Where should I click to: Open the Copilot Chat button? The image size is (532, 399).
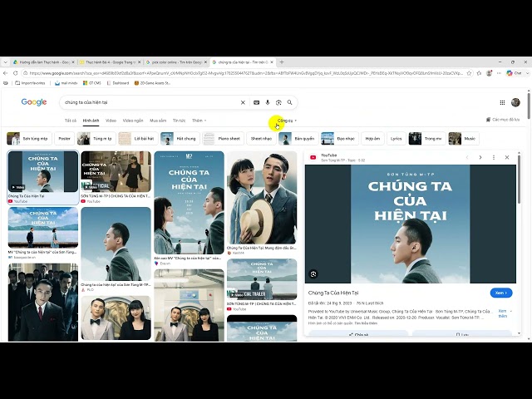point(515,73)
